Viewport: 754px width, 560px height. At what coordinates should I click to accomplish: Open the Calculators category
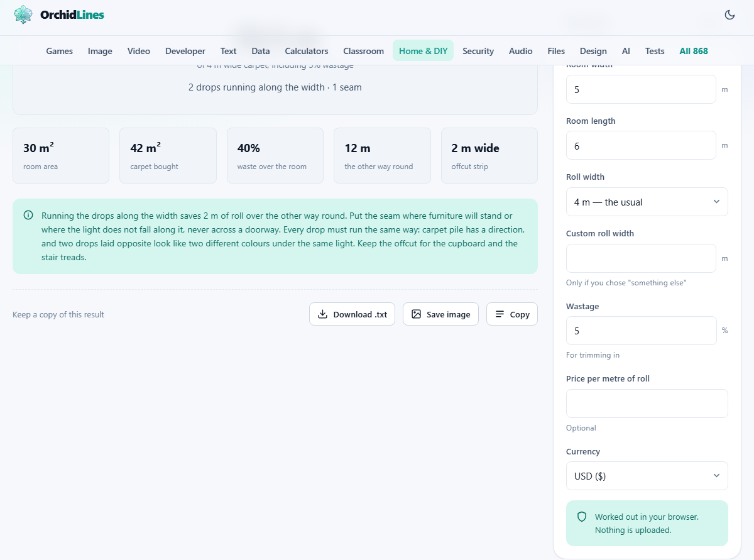click(307, 51)
